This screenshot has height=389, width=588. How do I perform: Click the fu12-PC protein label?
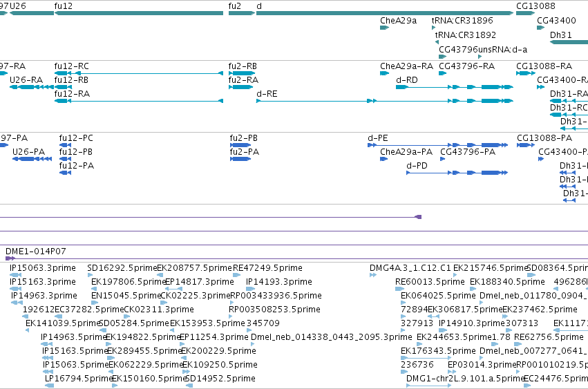point(76,138)
